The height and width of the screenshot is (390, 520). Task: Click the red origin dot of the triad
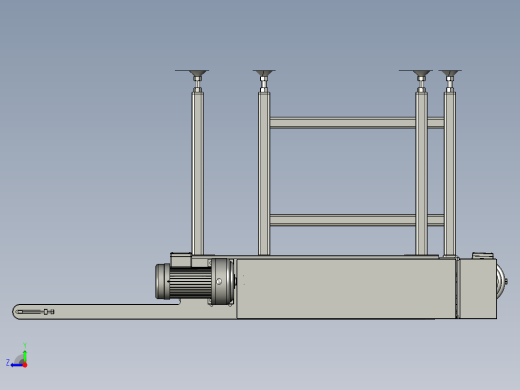25,365
